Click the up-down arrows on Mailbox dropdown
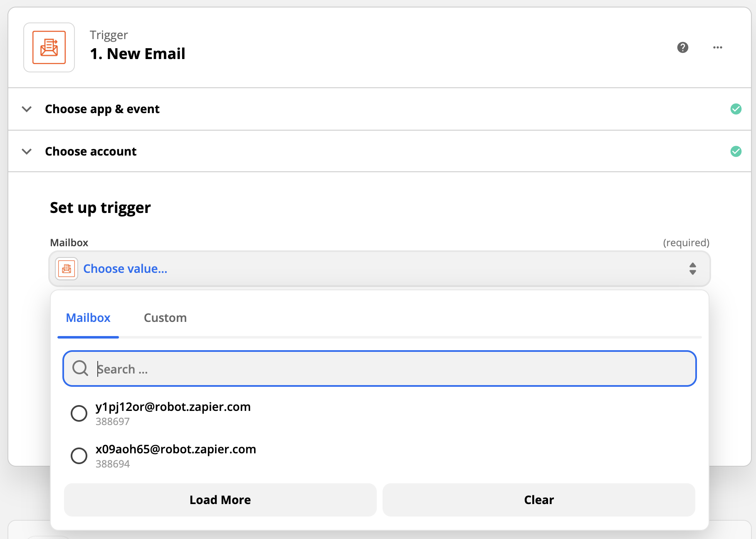Viewport: 756px width, 539px height. [x=692, y=269]
